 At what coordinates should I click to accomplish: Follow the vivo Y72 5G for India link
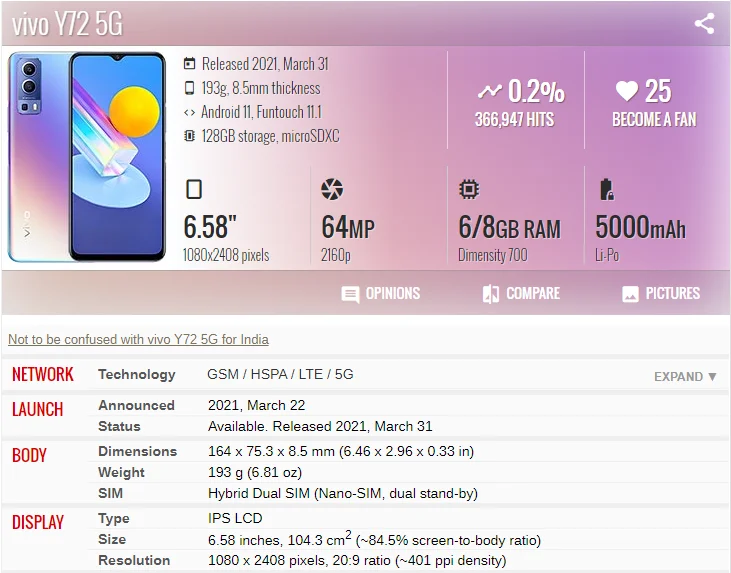[x=138, y=339]
